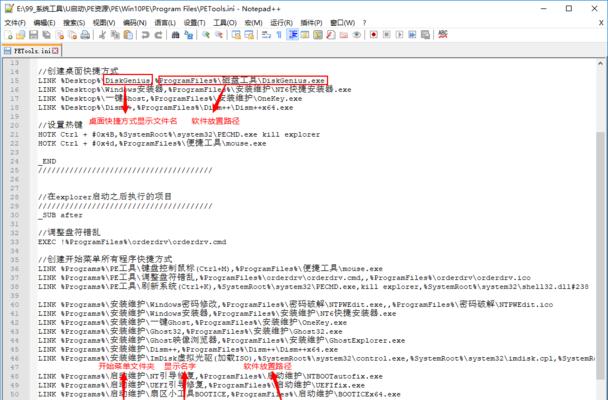Open Folder as Workspace icon
This screenshot has height=400, width=608.
coord(344,35)
